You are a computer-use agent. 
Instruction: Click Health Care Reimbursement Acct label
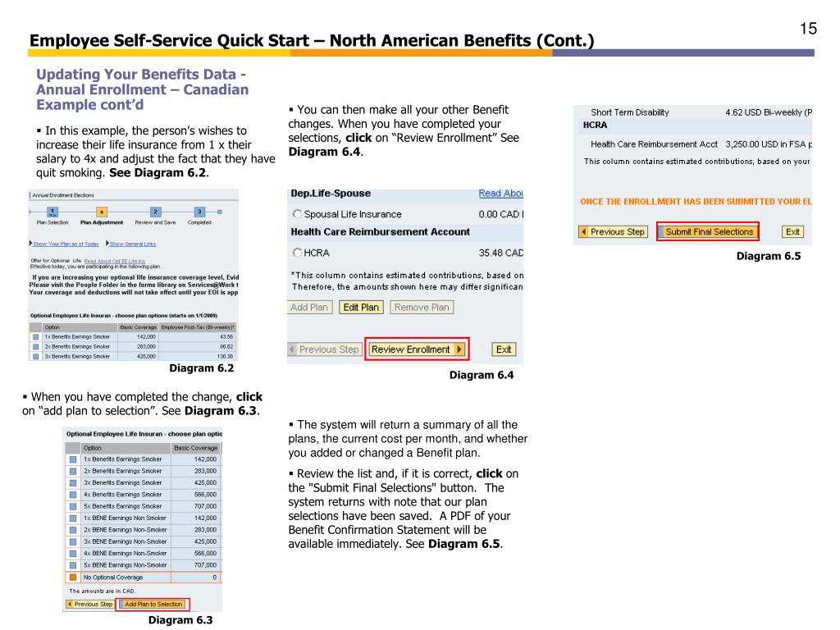pos(654,144)
